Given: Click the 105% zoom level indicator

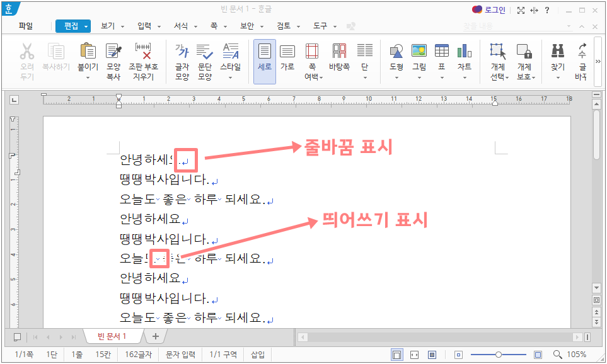Looking at the screenshot, I should pyautogui.click(x=576, y=355).
